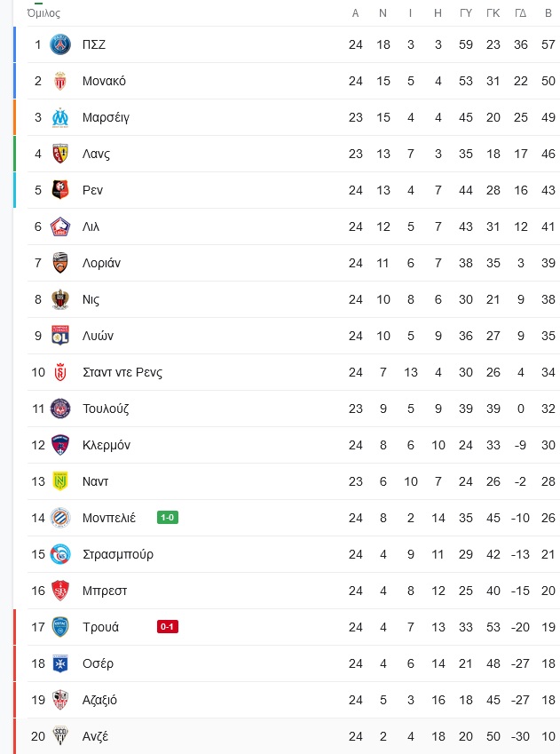This screenshot has width=560, height=754.
Task: Click the Lyon club crest icon
Action: 60,336
